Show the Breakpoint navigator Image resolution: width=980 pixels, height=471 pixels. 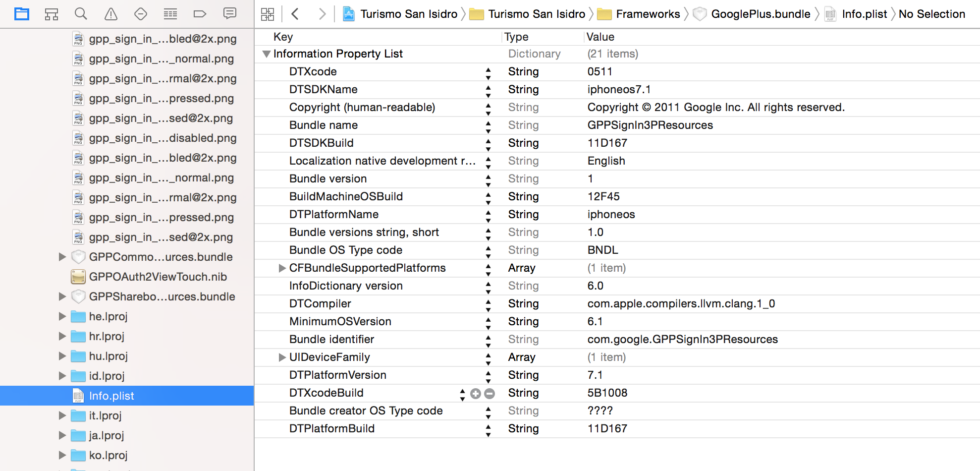pyautogui.click(x=200, y=14)
